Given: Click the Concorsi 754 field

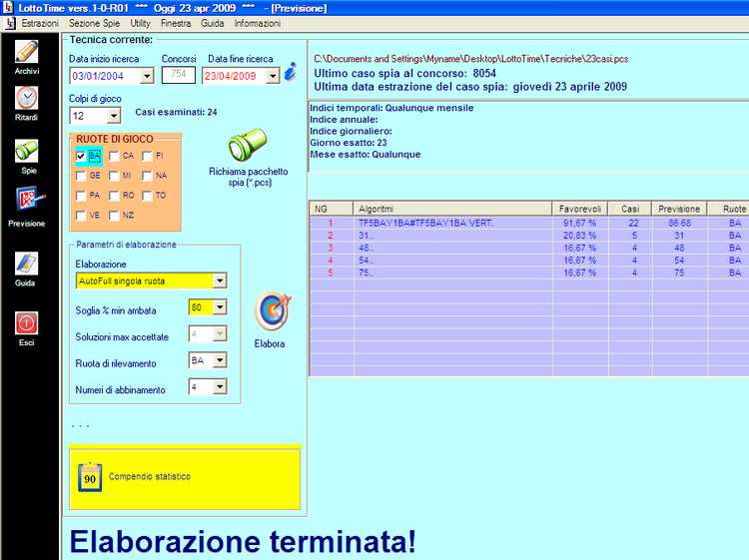Looking at the screenshot, I should pyautogui.click(x=178, y=75).
